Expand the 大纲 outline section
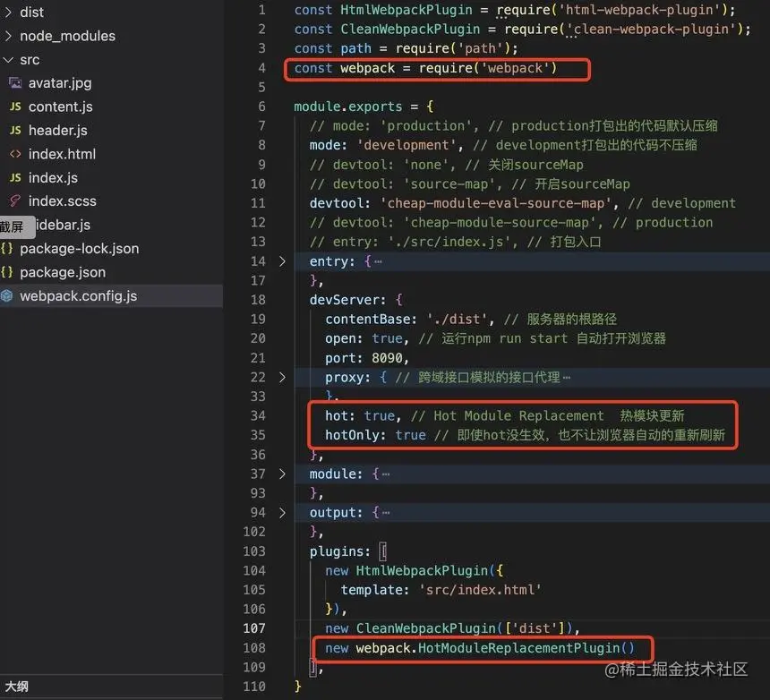The height and width of the screenshot is (700, 770). (x=17, y=687)
